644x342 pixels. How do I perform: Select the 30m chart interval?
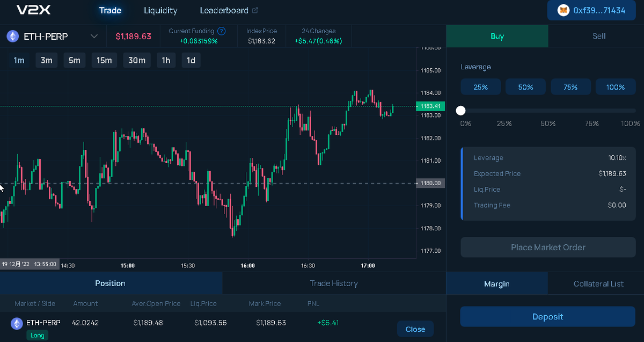click(x=137, y=60)
